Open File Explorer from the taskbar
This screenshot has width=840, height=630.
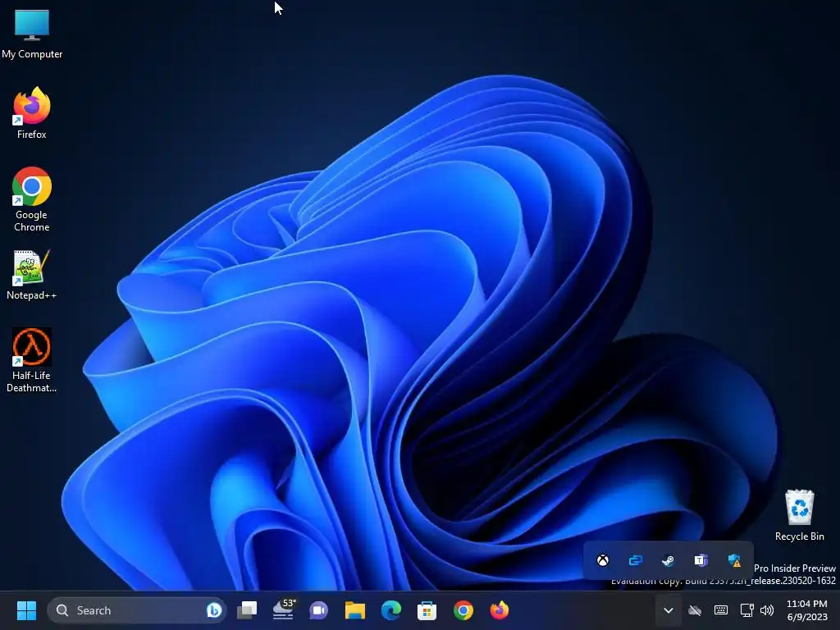coord(354,610)
